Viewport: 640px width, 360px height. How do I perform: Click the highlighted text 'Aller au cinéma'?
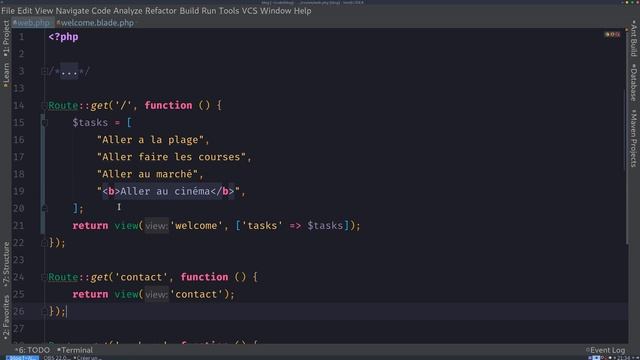[x=165, y=191]
